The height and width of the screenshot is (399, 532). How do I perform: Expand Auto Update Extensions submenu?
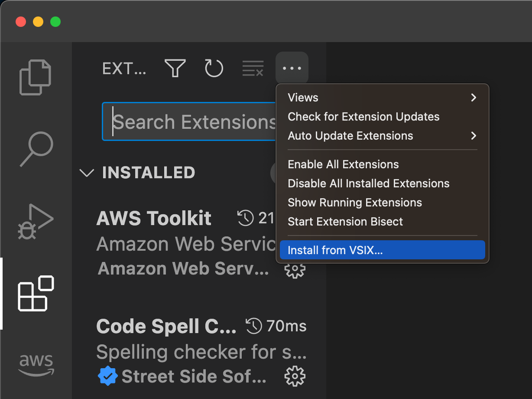coord(383,136)
